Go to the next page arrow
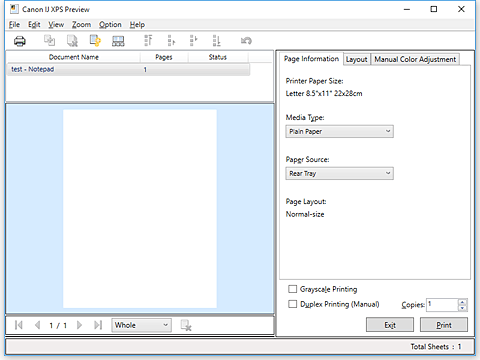 [79, 325]
